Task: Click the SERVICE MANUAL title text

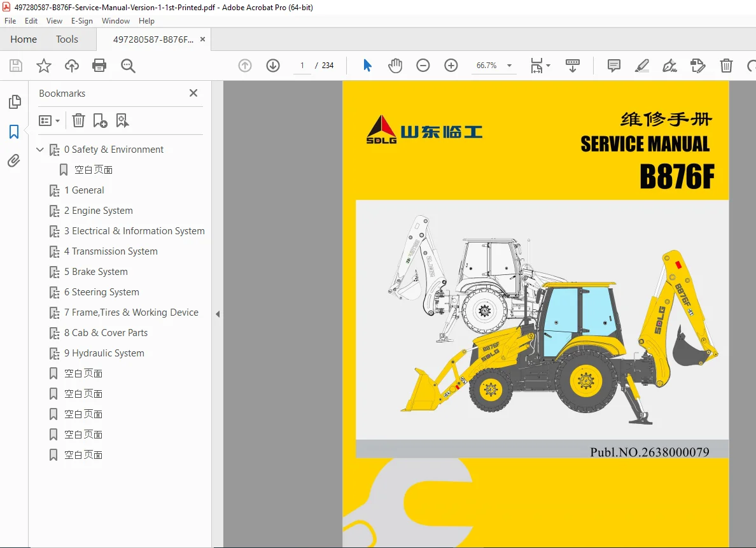Action: pyautogui.click(x=645, y=144)
